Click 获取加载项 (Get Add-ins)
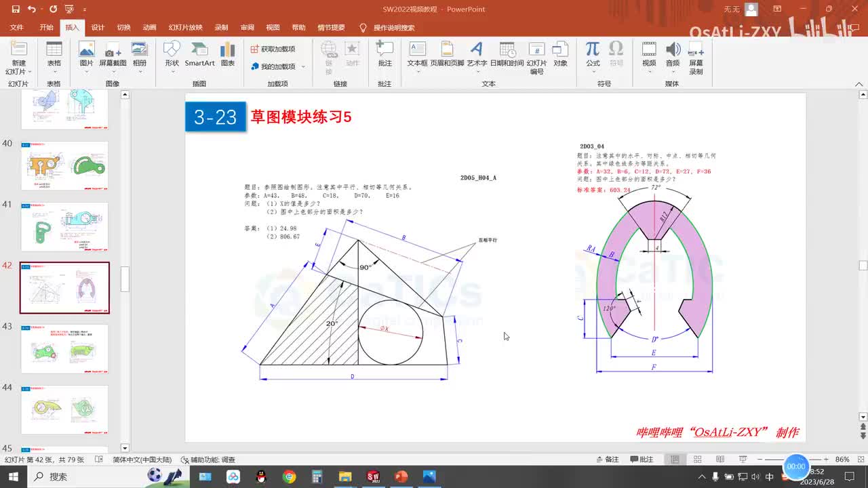The height and width of the screenshot is (488, 868). 273,49
